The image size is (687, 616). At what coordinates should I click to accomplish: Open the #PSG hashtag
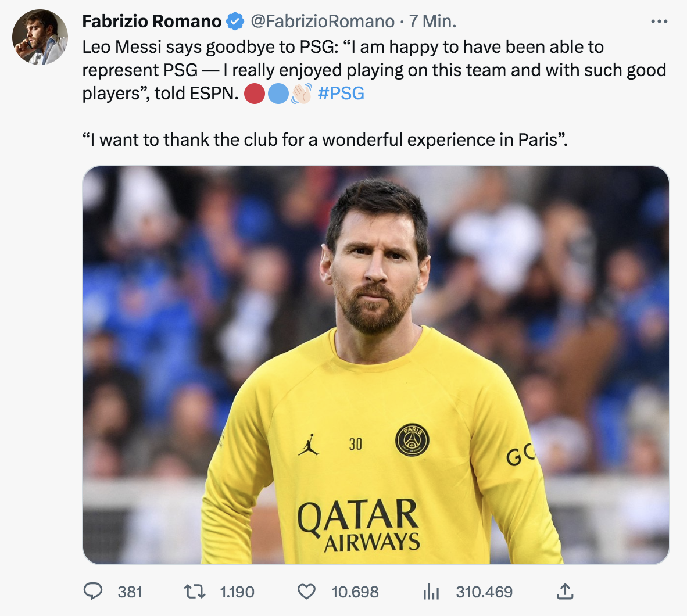click(x=341, y=93)
